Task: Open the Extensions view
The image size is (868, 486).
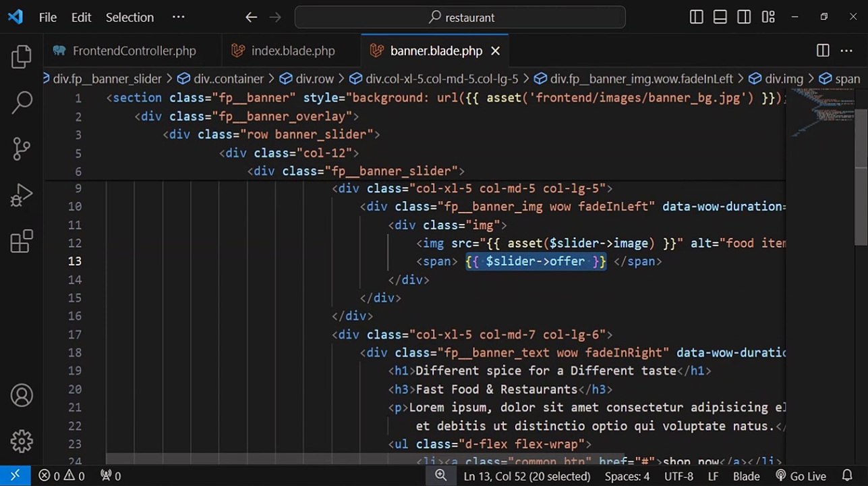Action: 22,241
